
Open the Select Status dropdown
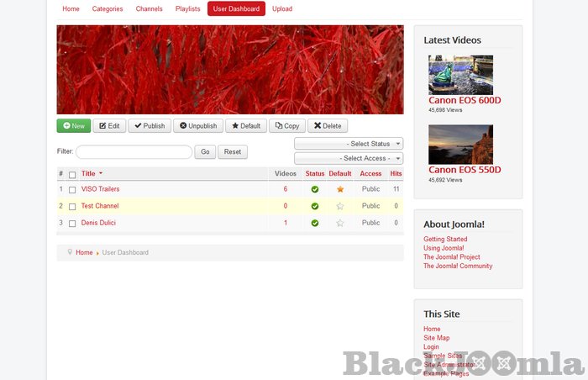(349, 144)
